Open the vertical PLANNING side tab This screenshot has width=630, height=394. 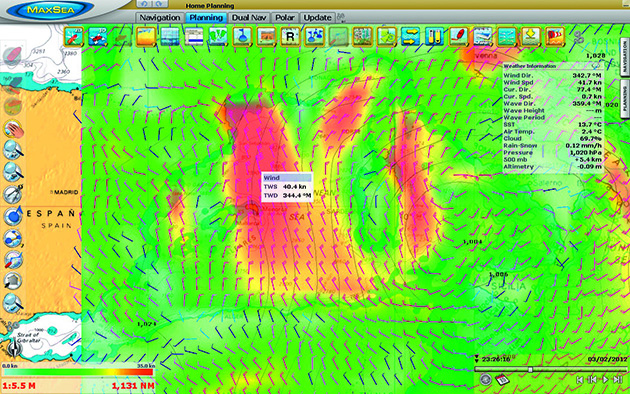(624, 98)
